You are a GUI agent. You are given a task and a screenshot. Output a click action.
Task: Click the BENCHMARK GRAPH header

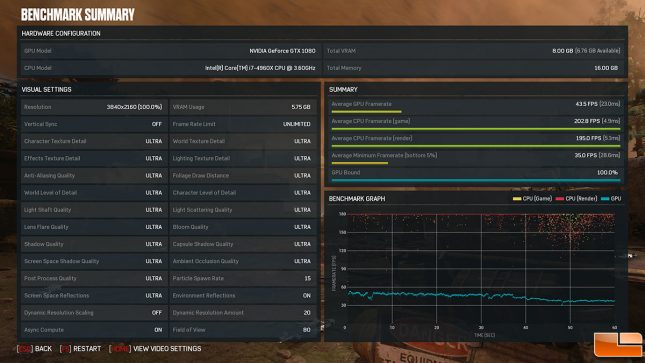tap(357, 199)
